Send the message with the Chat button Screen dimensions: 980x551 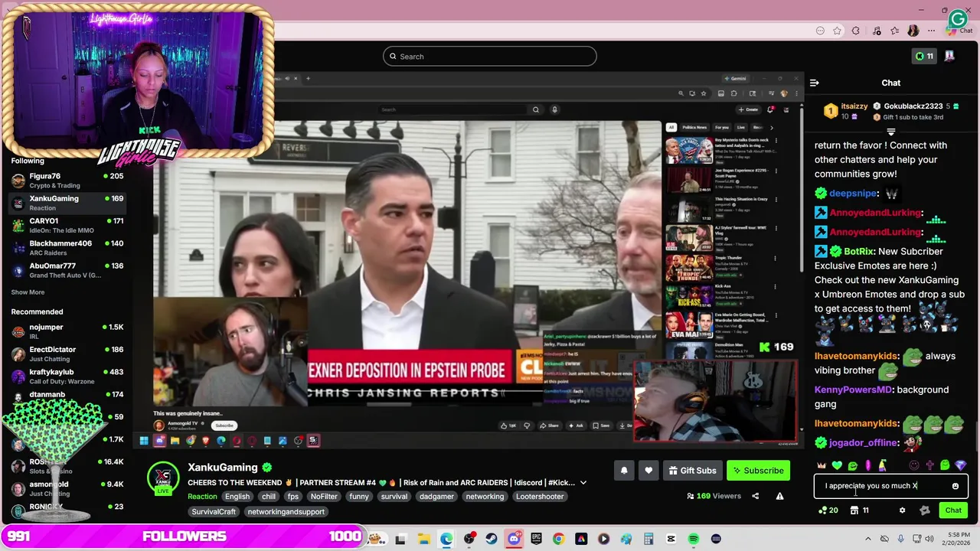(x=953, y=510)
